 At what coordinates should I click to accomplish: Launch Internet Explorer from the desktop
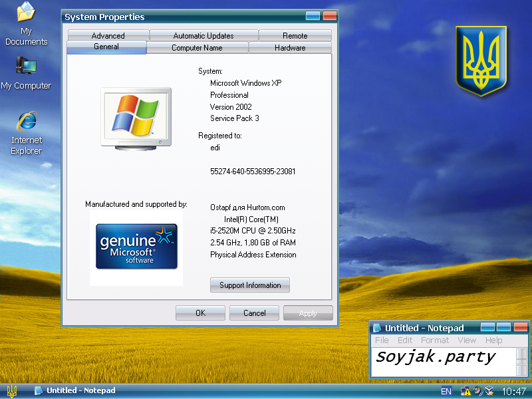tap(27, 133)
